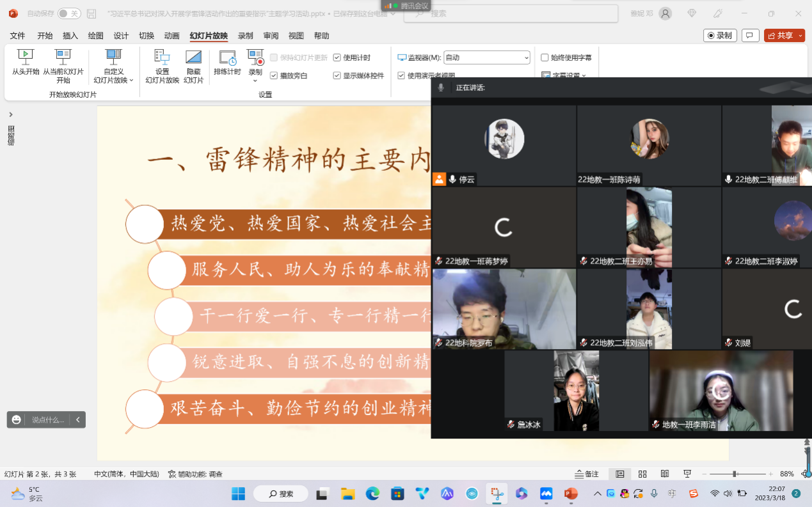Start slideshow with 从头开始 icon
812x507 pixels.
click(26, 58)
